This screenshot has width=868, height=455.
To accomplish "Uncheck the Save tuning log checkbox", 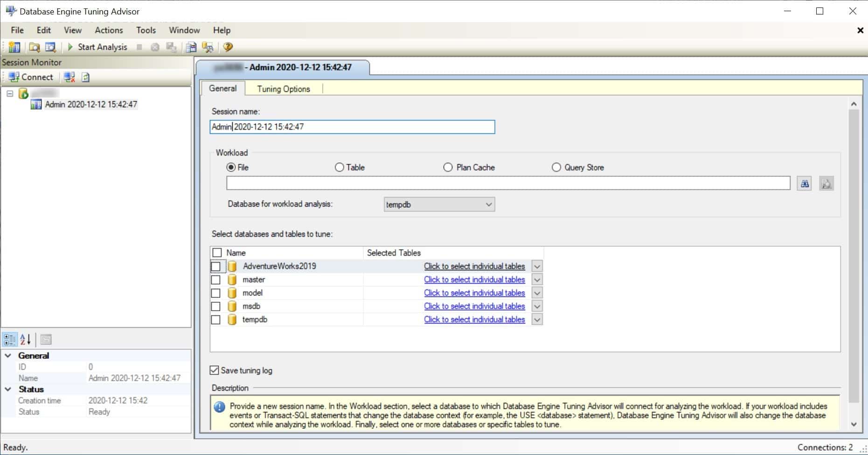I will [x=214, y=370].
